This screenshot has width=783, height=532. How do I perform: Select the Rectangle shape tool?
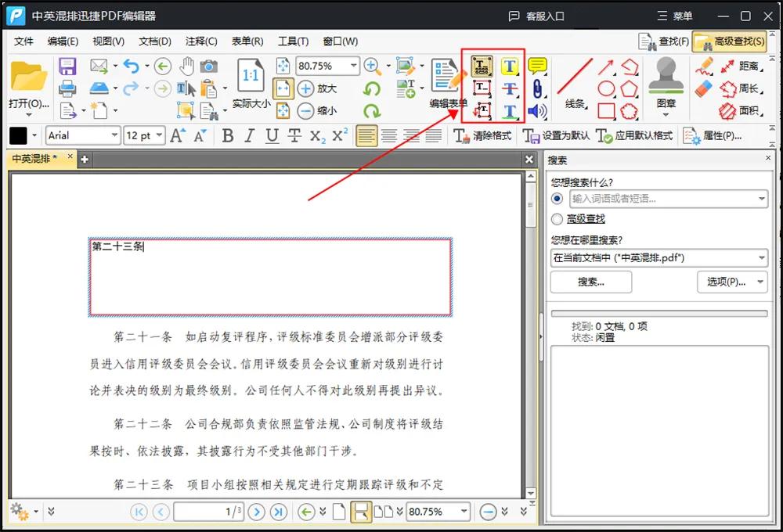coord(606,111)
